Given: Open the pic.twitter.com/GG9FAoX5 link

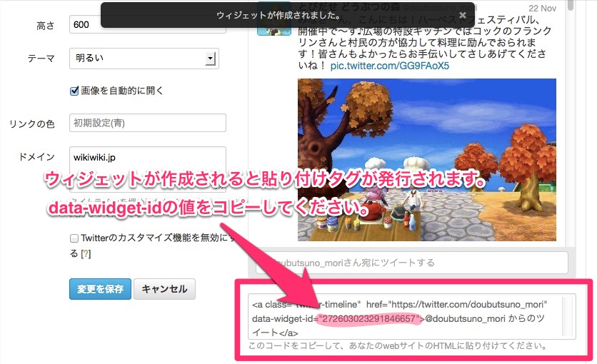Looking at the screenshot, I should pos(389,66).
